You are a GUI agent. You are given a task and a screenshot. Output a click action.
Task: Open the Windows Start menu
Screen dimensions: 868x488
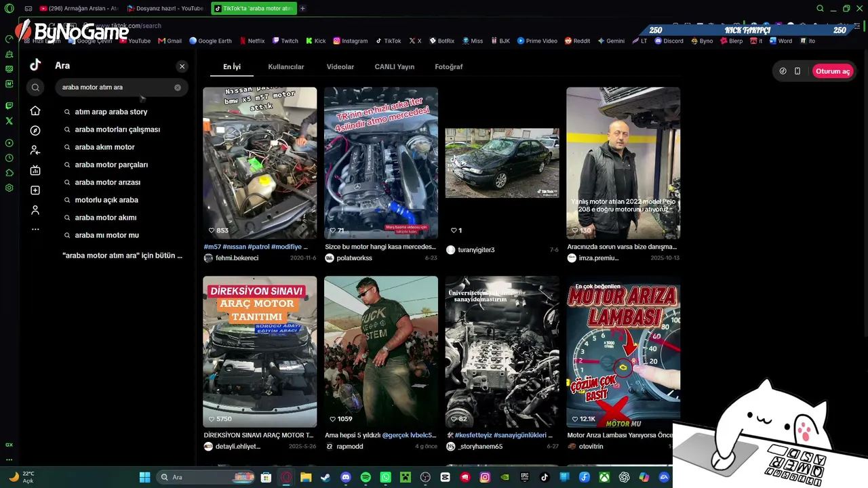point(144,477)
